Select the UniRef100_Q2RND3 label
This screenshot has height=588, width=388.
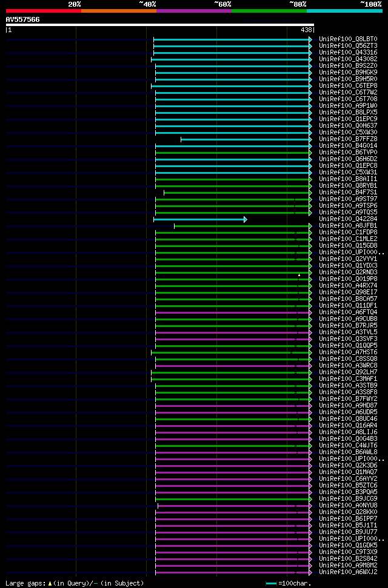(348, 273)
